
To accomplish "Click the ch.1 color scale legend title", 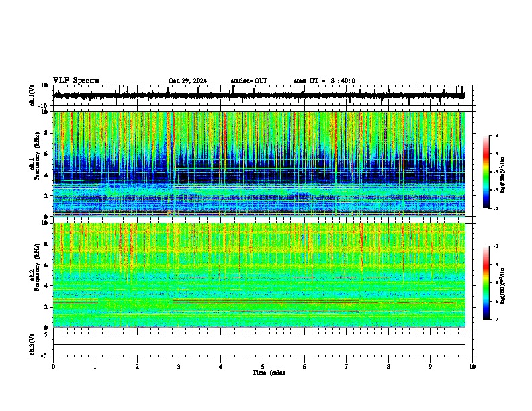I will pyautogui.click(x=503, y=175).
